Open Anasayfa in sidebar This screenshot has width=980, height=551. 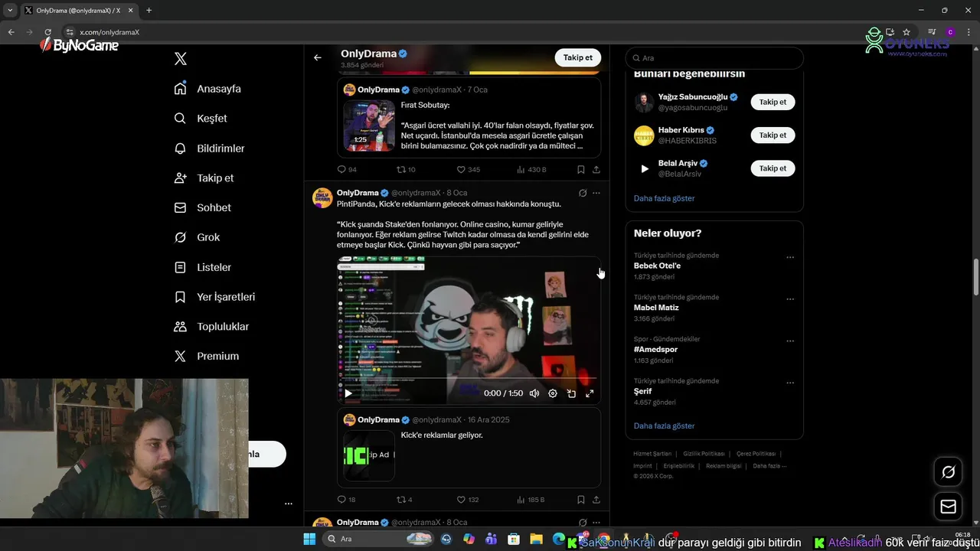(207, 89)
